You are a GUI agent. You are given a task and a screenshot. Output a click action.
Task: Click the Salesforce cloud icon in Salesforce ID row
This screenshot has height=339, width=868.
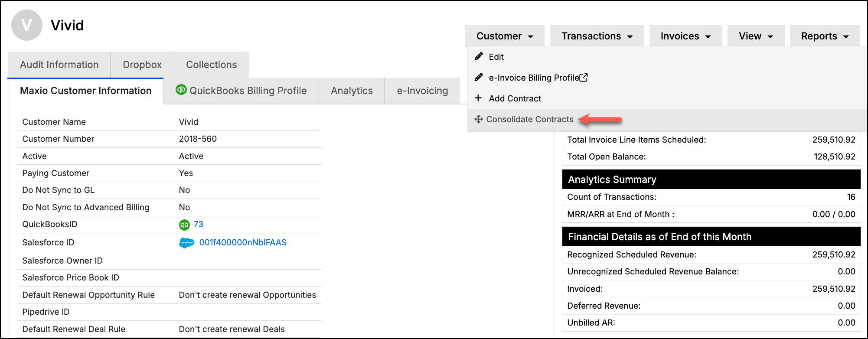point(187,243)
